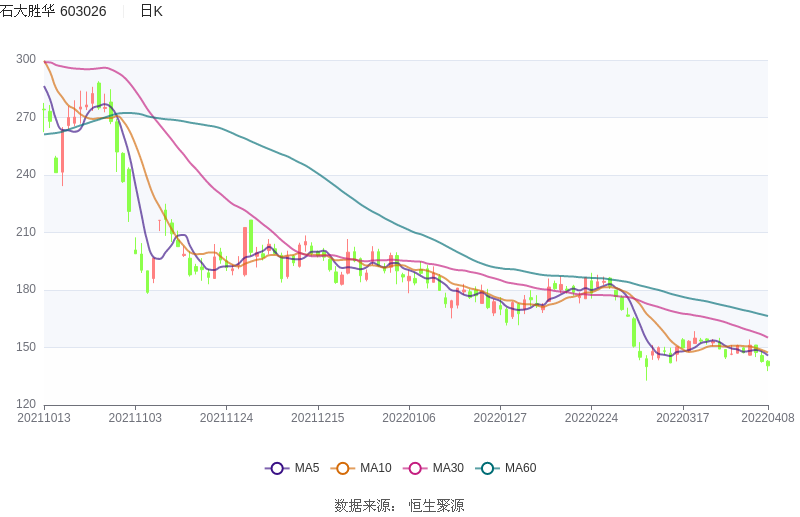800x517 pixels.
Task: Click the teal MA60 legend circle marker
Action: coord(488,468)
